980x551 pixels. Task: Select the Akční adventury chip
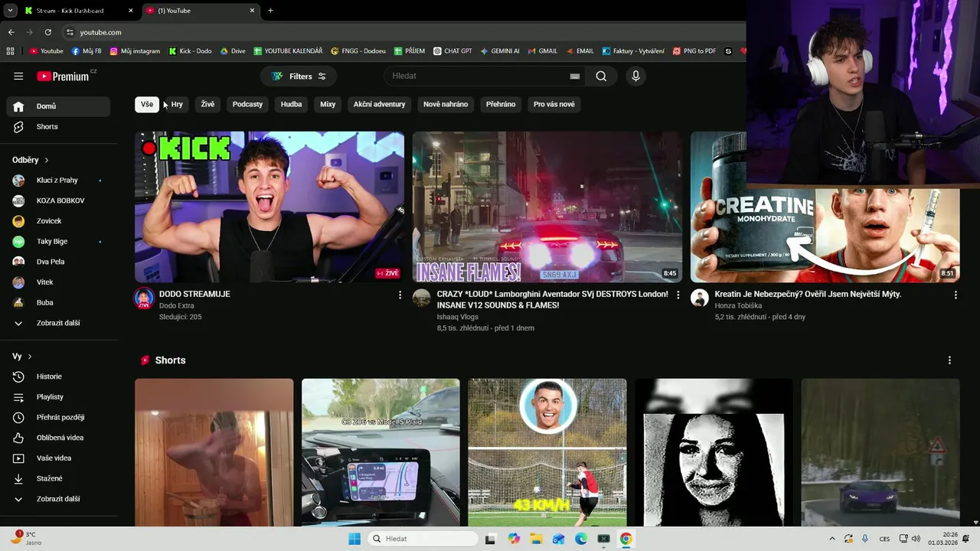tap(379, 104)
